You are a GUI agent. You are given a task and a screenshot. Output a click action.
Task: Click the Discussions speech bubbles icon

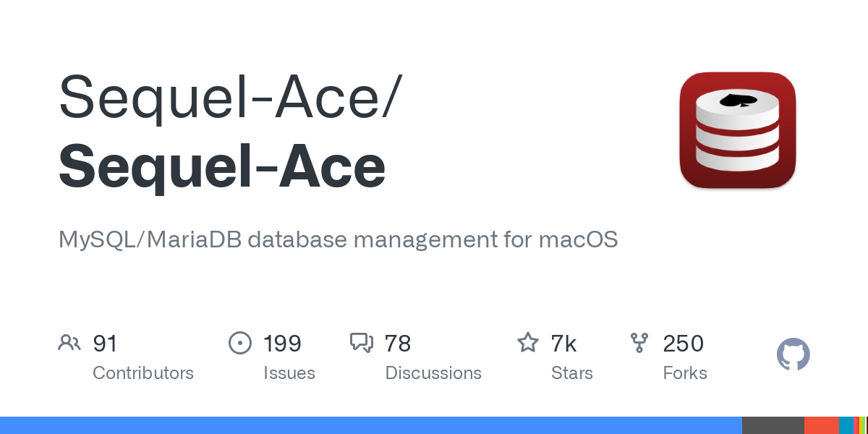pyautogui.click(x=361, y=343)
